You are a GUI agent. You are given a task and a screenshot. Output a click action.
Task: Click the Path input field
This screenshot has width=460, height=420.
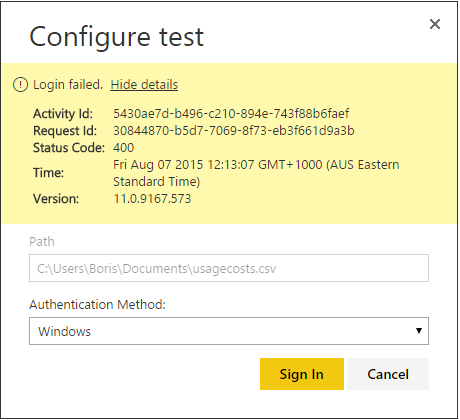229,268
